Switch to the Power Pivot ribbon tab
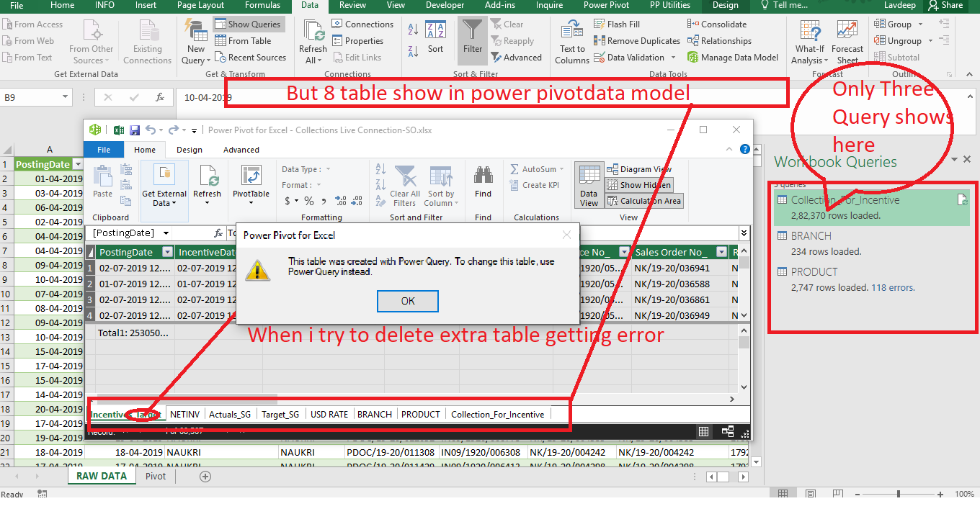The image size is (980, 514). [606, 5]
